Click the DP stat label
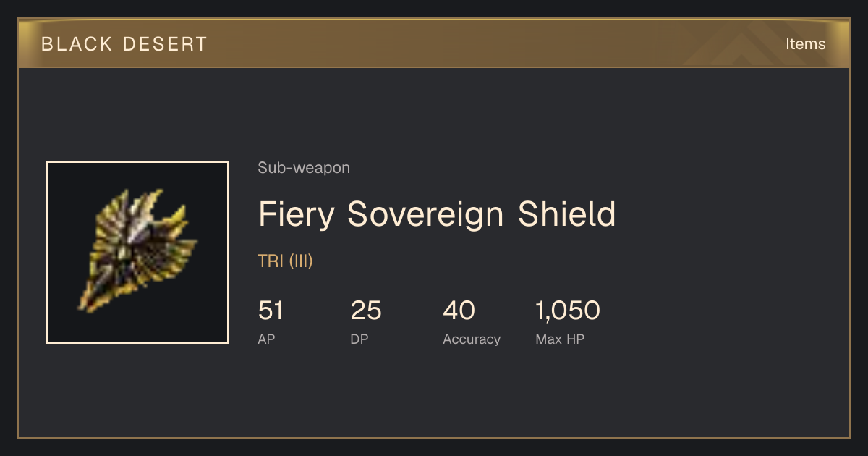868x456 pixels. pyautogui.click(x=359, y=339)
